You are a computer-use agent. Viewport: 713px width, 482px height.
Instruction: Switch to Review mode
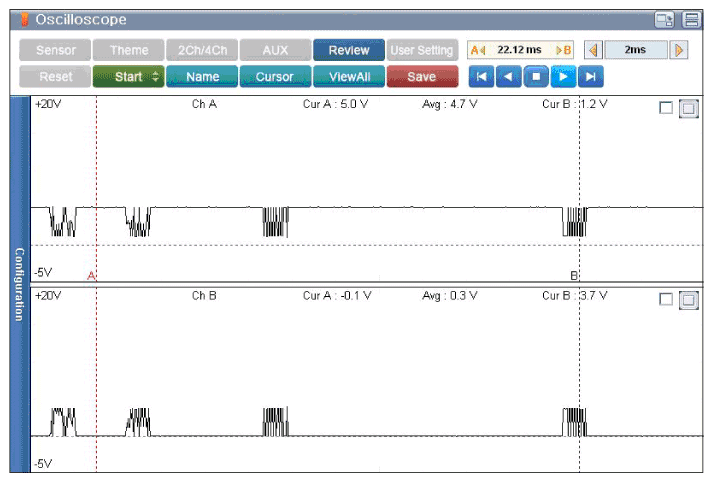(x=349, y=50)
